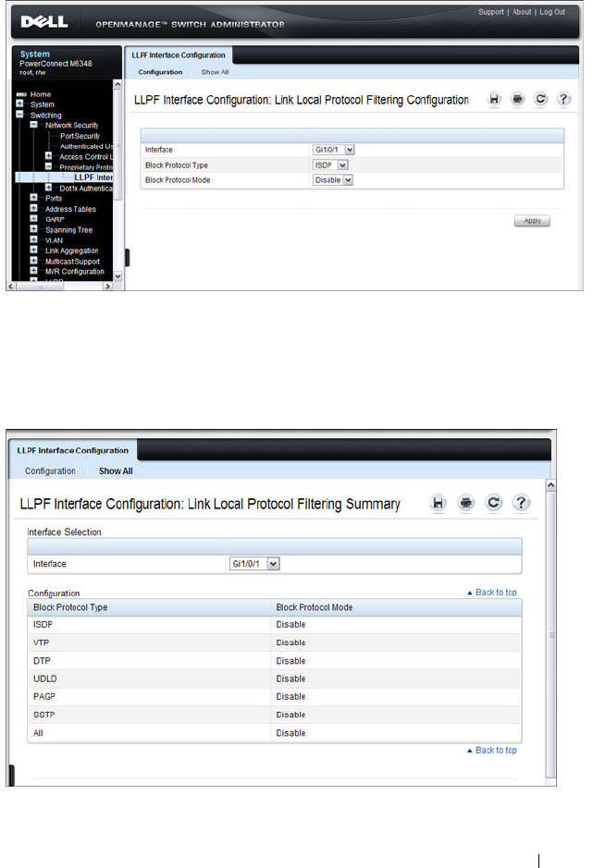
Task: Click the summary panel vertical scrollbar thumb
Action: tap(550, 635)
